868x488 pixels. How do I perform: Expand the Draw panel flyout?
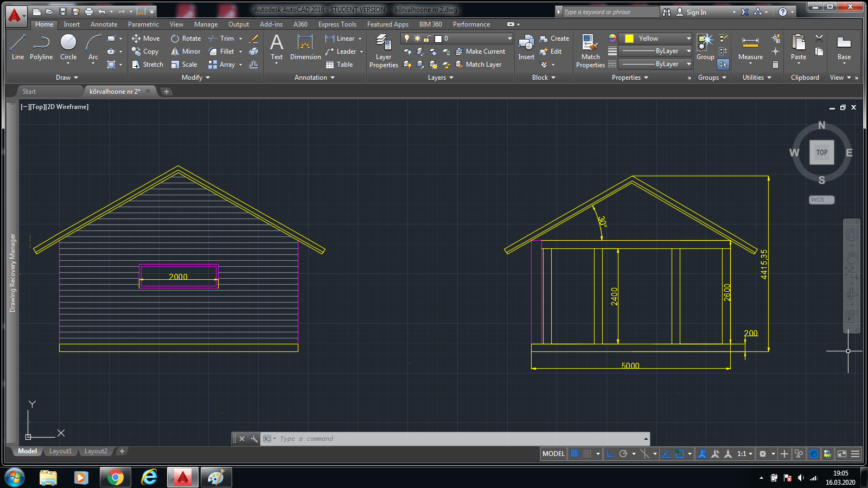coord(67,78)
